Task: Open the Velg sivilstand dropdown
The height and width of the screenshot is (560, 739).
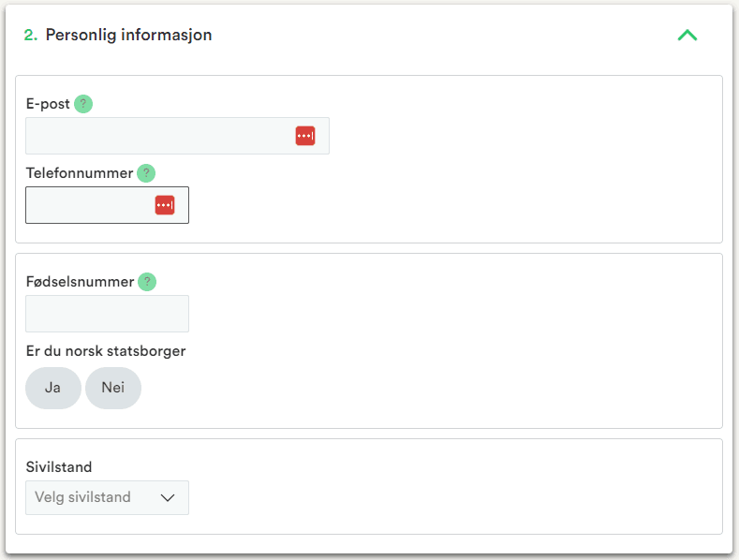Action: pos(94,497)
